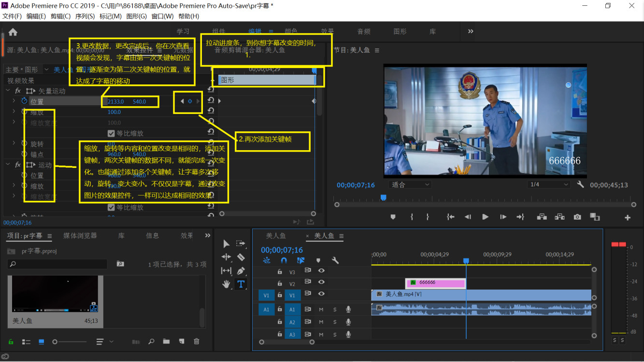Delete selected item with trash icon
Image resolution: width=644 pixels, height=362 pixels.
tap(197, 342)
